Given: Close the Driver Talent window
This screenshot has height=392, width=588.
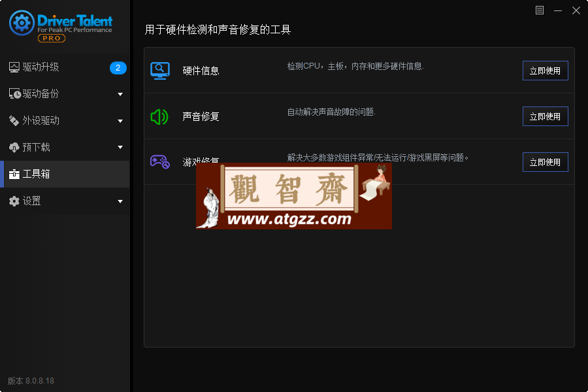Looking at the screenshot, I should coord(576,10).
